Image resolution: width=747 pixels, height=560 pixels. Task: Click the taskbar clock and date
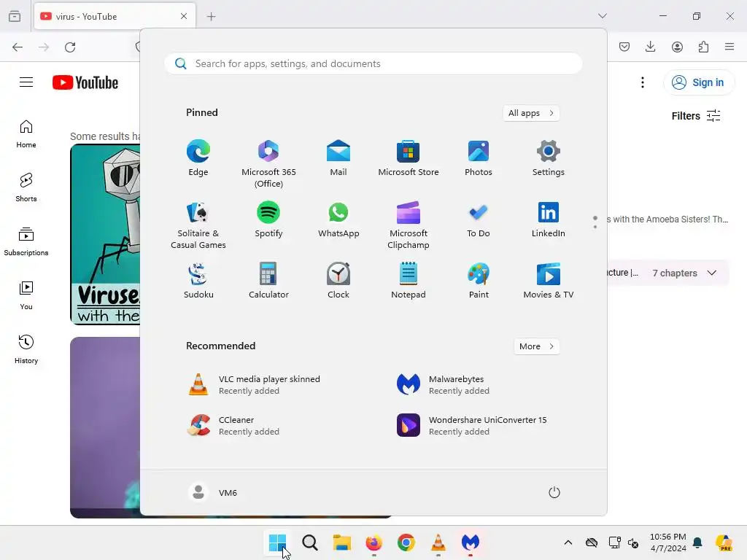point(668,542)
